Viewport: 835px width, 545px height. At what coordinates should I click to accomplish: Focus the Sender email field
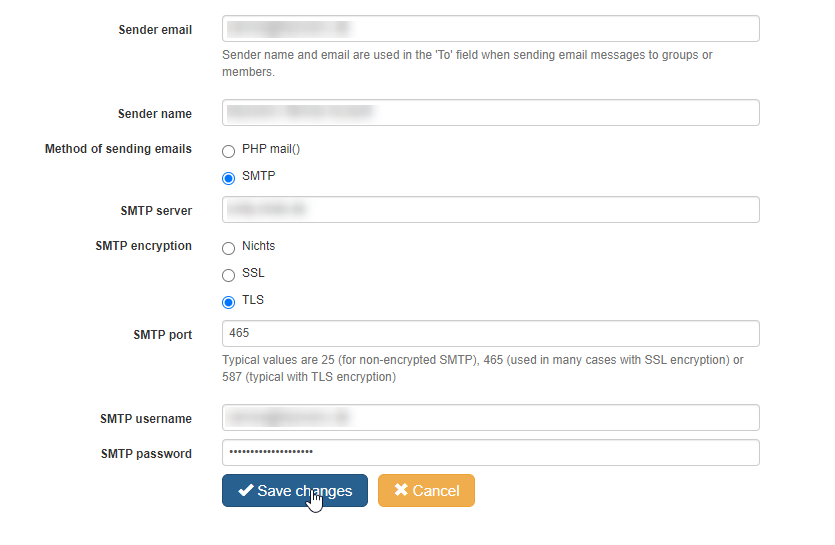pyautogui.click(x=490, y=29)
